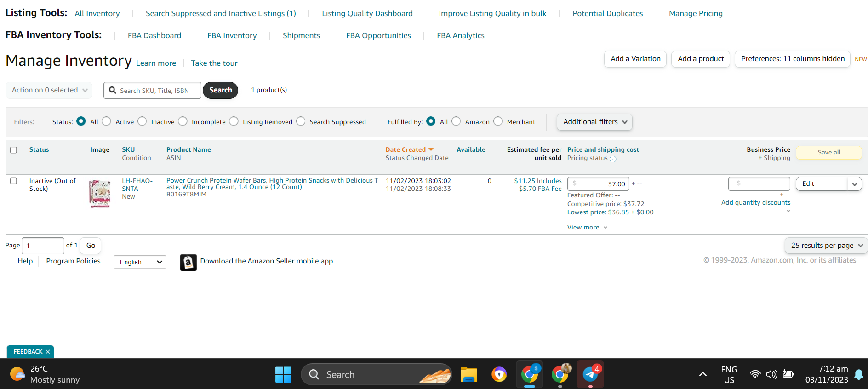868x389 pixels.
Task: Open Search Suppressed and Inactive Listings
Action: [221, 14]
